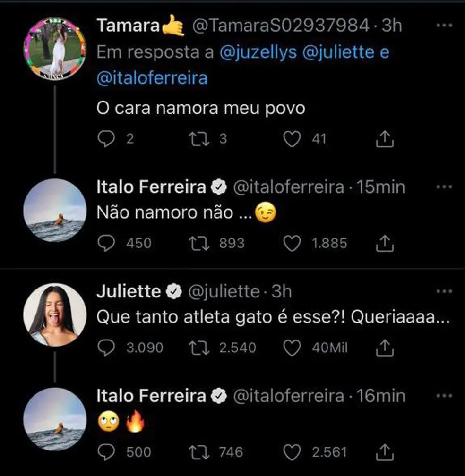This screenshot has width=465, height=476.
Task: Open more options on Tamara's tweet
Action: [x=443, y=26]
